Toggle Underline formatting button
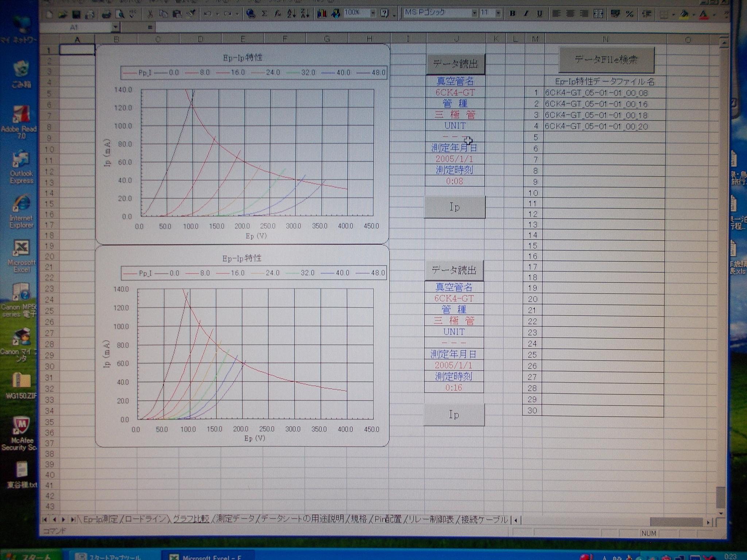Image resolution: width=747 pixels, height=560 pixels. click(x=539, y=13)
